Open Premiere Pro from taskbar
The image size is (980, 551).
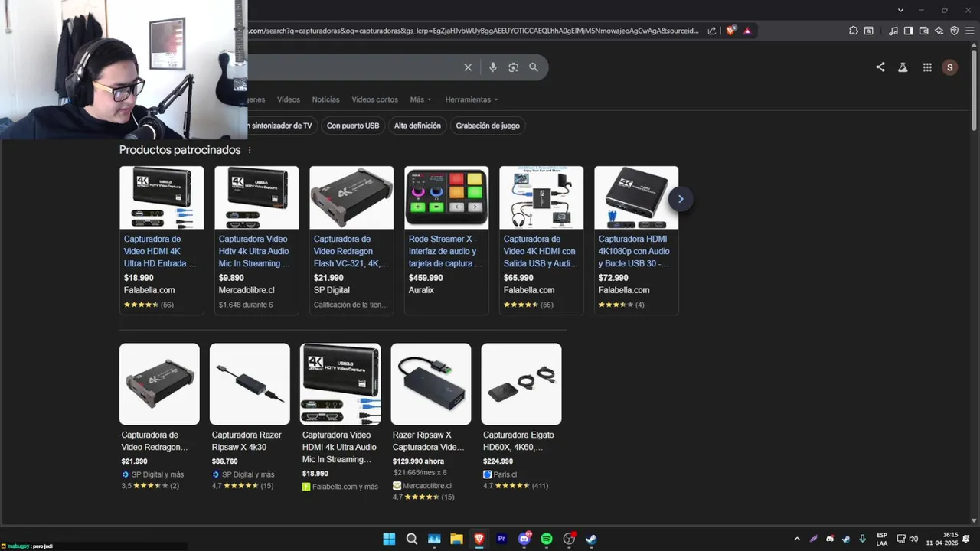(501, 539)
